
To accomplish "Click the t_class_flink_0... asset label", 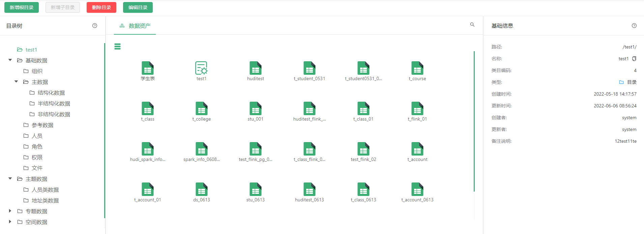I will (x=310, y=159).
